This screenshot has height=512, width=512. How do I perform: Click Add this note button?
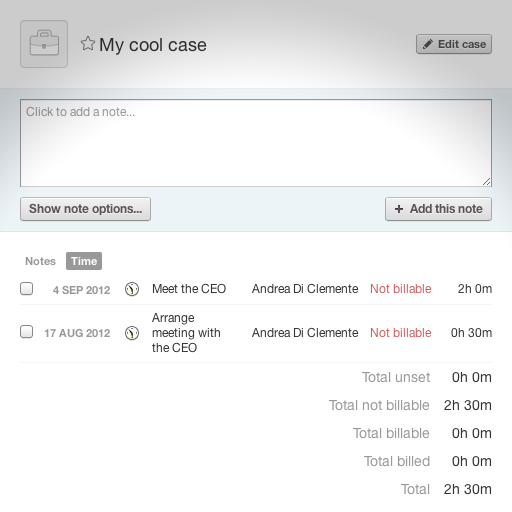[x=438, y=209]
